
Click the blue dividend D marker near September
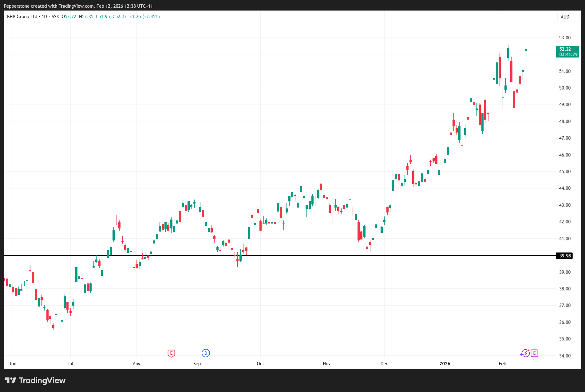[x=206, y=353]
